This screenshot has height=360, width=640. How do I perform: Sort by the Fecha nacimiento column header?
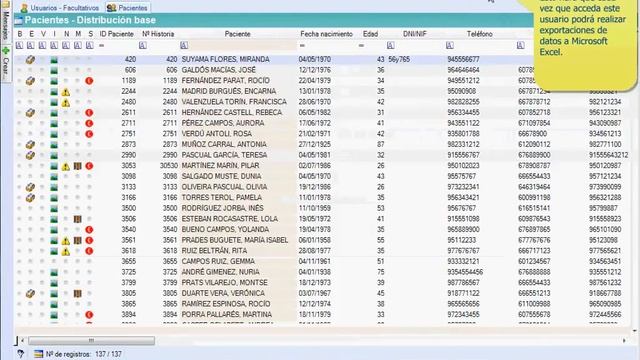tap(327, 34)
